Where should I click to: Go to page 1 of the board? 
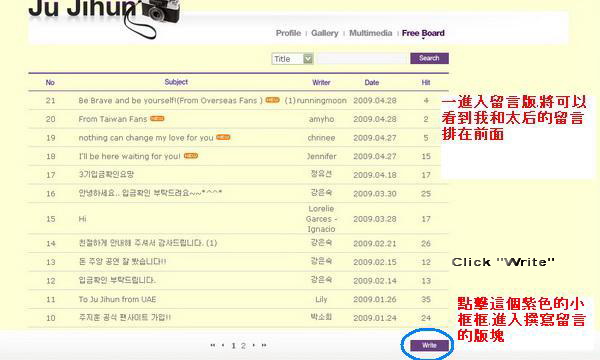233,345
